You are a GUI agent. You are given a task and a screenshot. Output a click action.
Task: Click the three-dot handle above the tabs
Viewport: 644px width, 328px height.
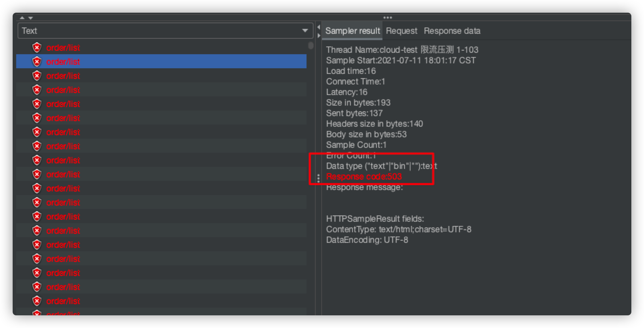click(387, 18)
